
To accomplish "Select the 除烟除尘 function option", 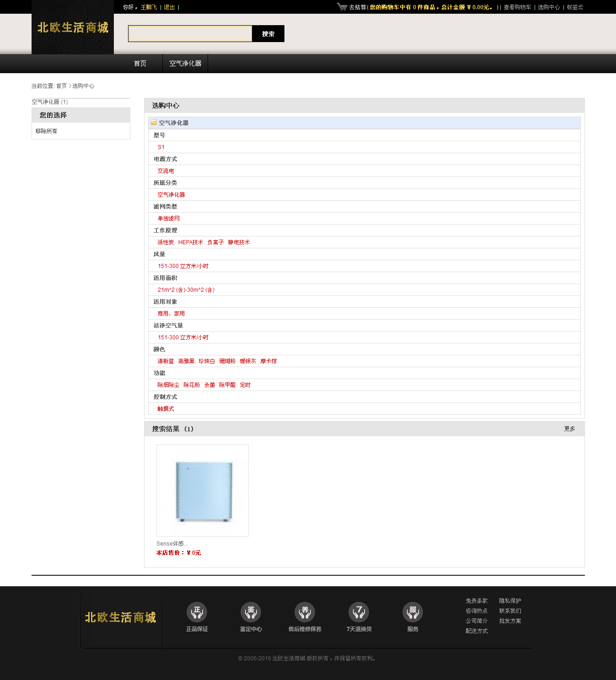I will (168, 385).
